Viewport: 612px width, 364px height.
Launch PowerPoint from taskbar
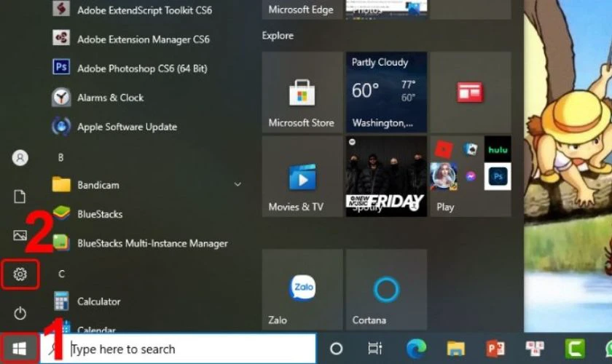point(495,349)
